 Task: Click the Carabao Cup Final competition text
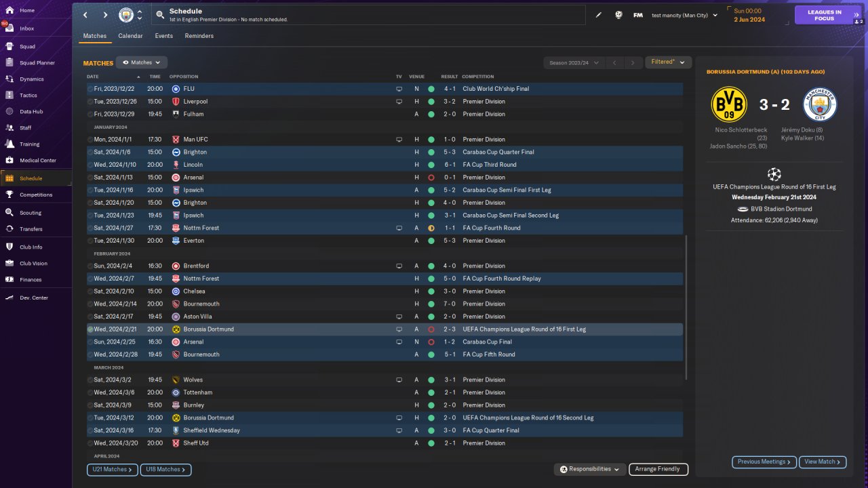tap(487, 342)
